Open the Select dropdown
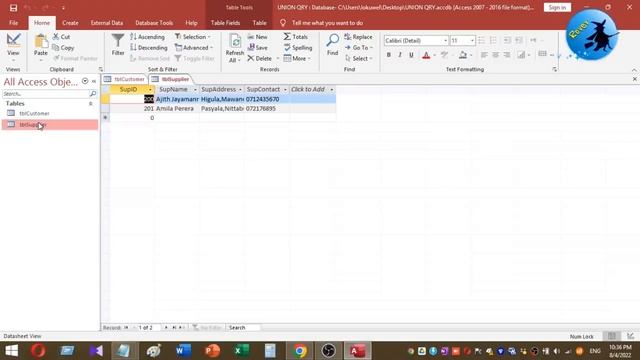Image resolution: width=640 pixels, height=360 pixels. coord(359,59)
